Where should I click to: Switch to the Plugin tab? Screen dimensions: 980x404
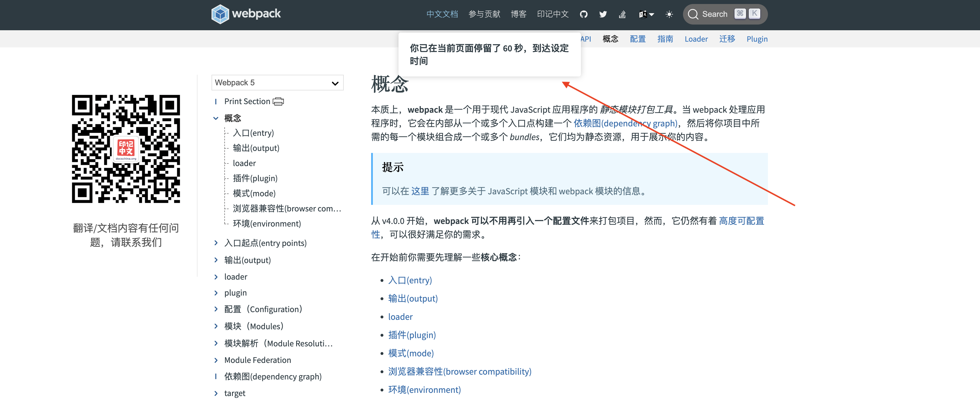point(757,39)
